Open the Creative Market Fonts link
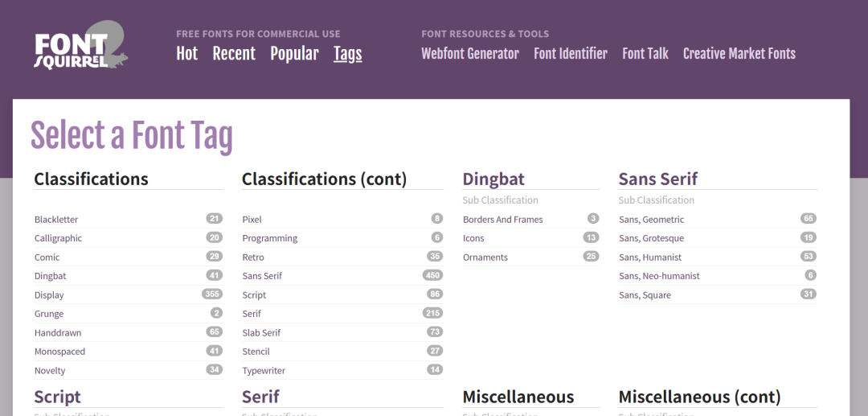The height and width of the screenshot is (416, 868). point(739,54)
